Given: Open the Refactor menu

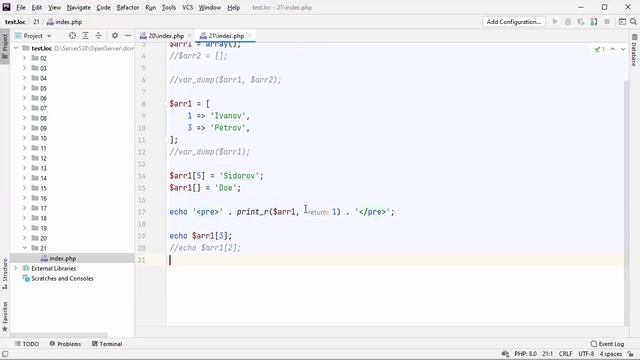Looking at the screenshot, I should click(x=128, y=7).
